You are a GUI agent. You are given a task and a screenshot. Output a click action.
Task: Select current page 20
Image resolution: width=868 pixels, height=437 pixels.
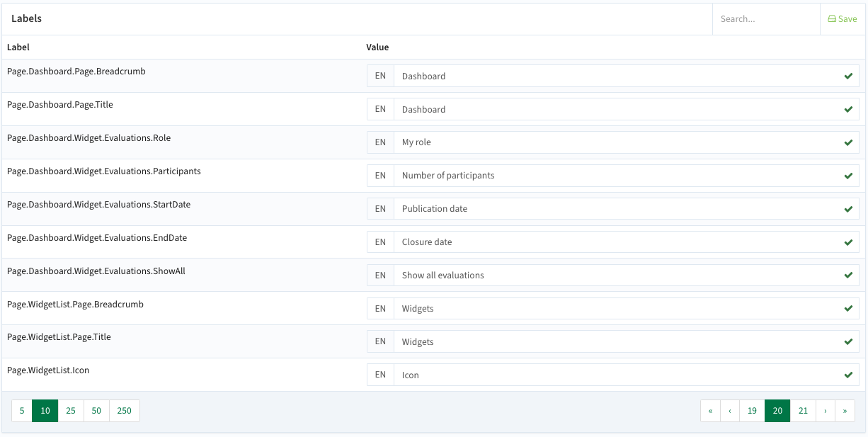coord(777,411)
